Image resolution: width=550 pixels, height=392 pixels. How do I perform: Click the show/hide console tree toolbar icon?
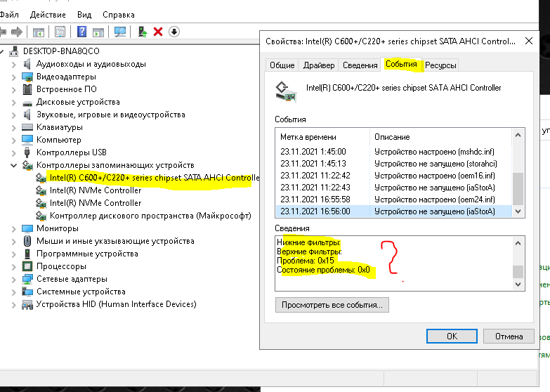38,32
